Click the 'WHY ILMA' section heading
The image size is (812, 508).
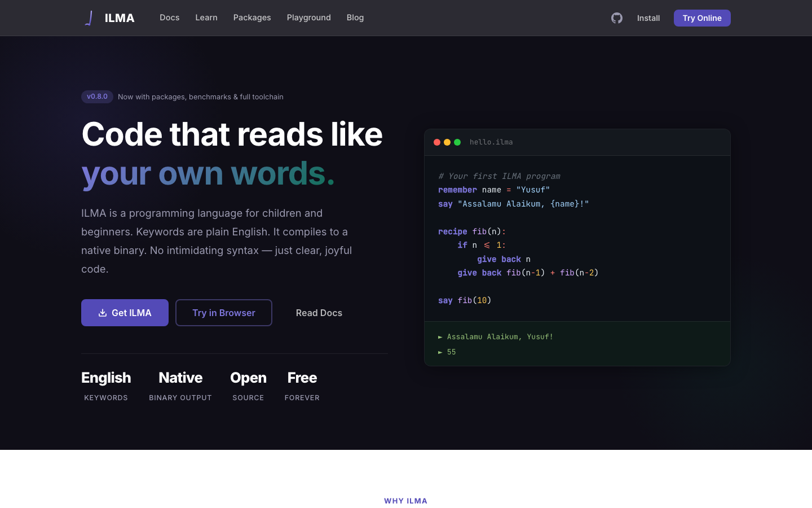(x=406, y=501)
